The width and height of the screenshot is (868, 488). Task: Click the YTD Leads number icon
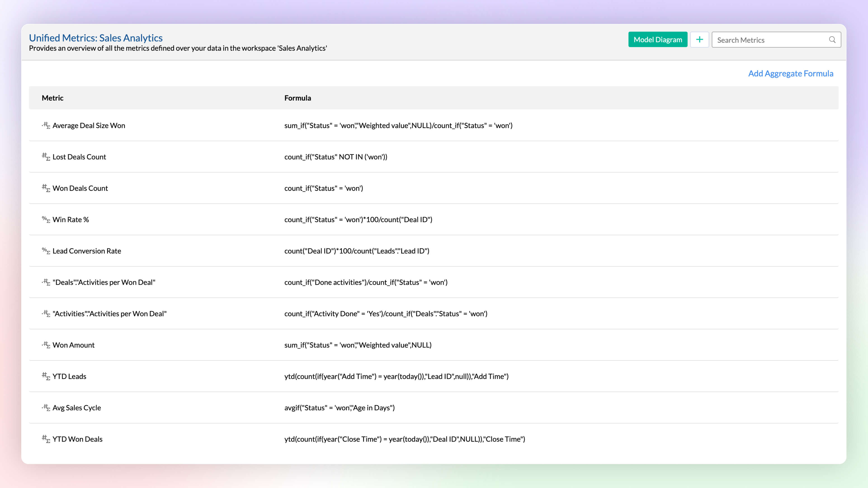pyautogui.click(x=46, y=376)
